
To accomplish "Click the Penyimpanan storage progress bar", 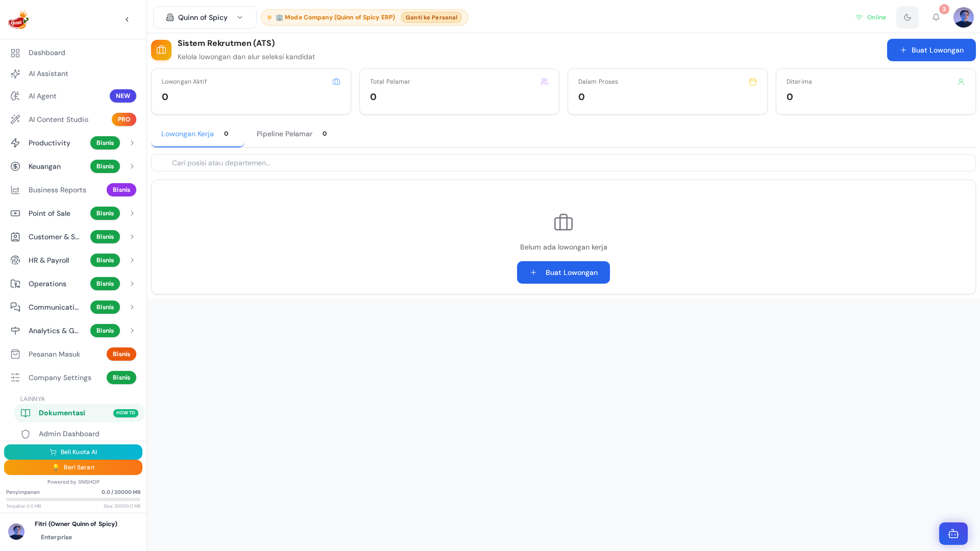I will (x=73, y=499).
